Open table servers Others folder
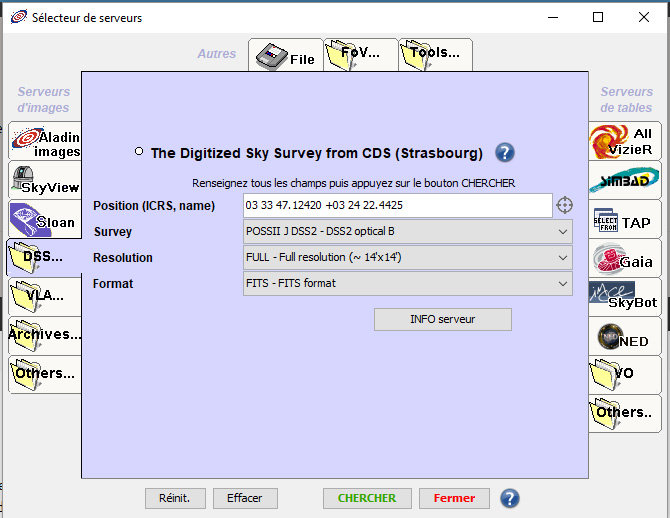The image size is (670, 518). click(x=625, y=414)
